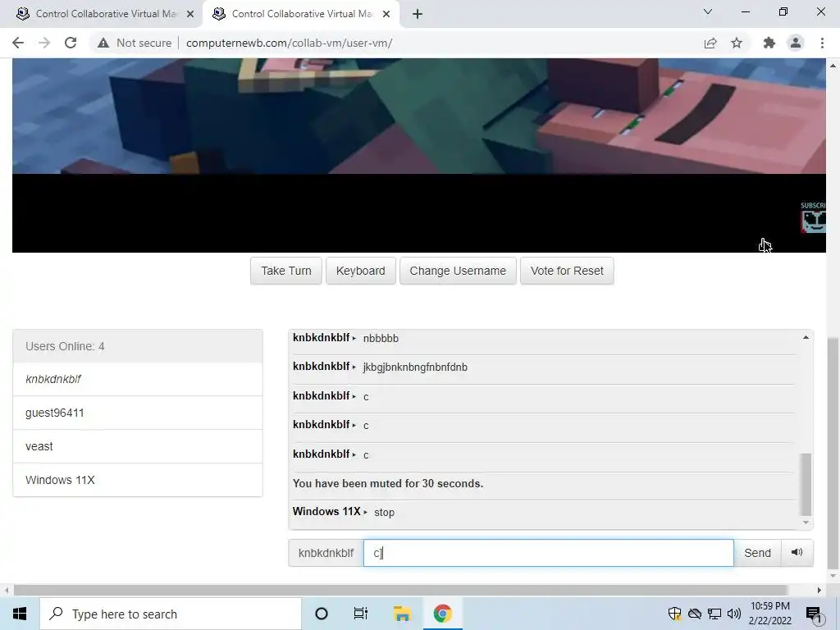Open the tab search dropdown chevron

click(x=708, y=11)
